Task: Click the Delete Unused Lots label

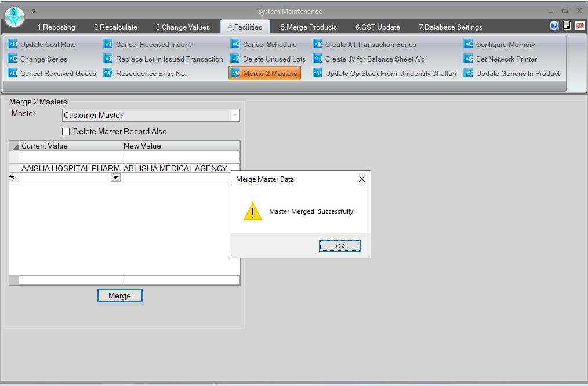Action: pyautogui.click(x=274, y=59)
